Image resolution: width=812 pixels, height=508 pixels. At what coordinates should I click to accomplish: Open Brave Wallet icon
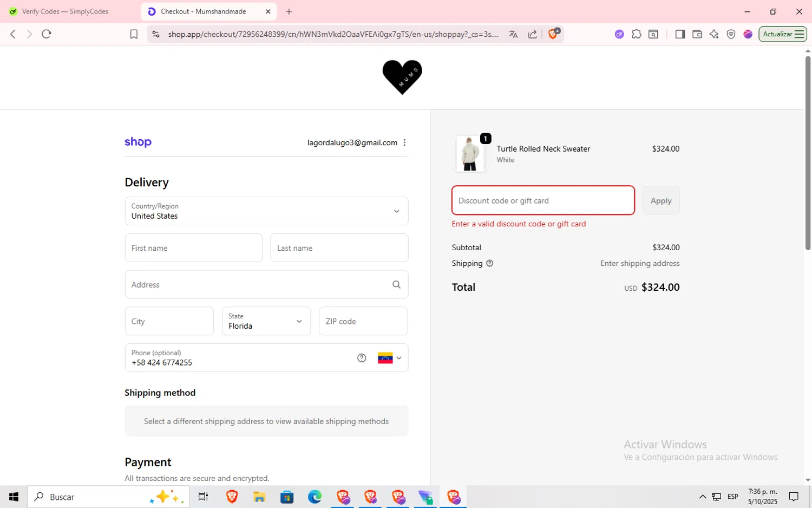(697, 34)
